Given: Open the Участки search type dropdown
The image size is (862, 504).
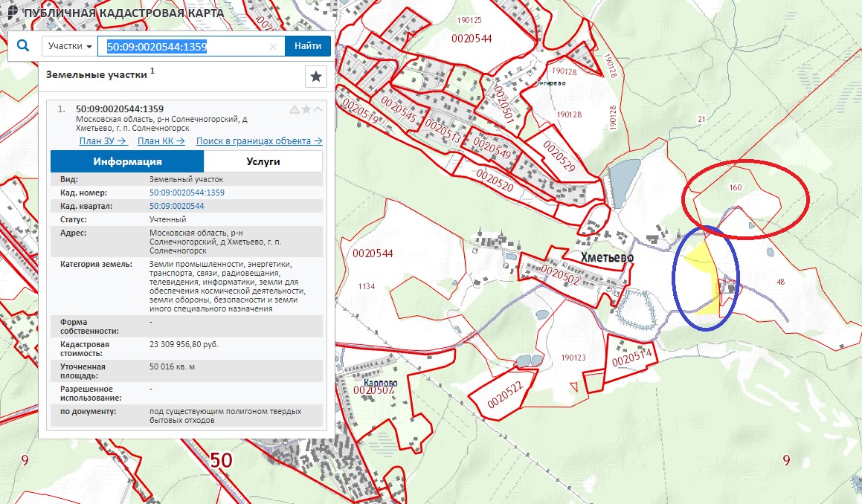Looking at the screenshot, I should pyautogui.click(x=70, y=46).
